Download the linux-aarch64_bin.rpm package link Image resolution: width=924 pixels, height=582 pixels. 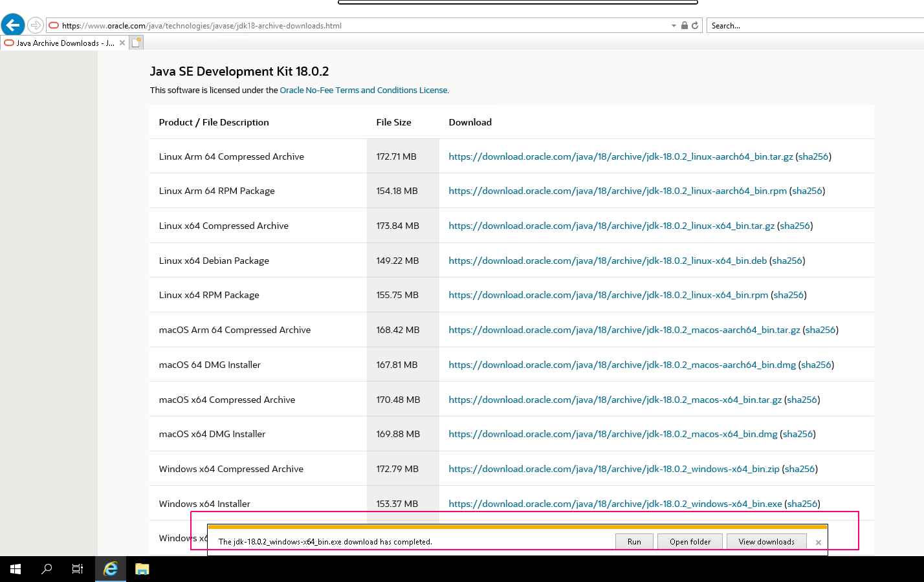pyautogui.click(x=617, y=191)
